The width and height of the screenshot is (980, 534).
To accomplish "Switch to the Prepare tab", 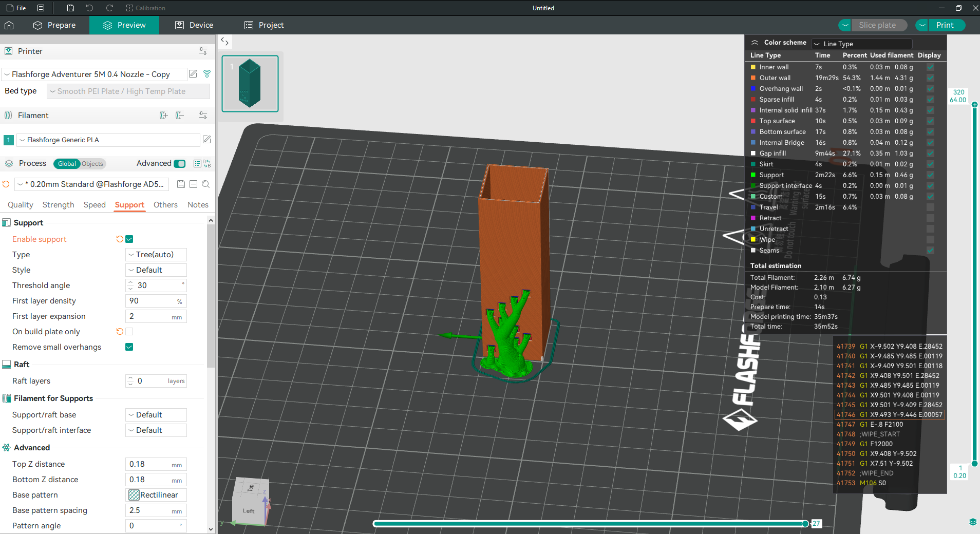I will [54, 25].
